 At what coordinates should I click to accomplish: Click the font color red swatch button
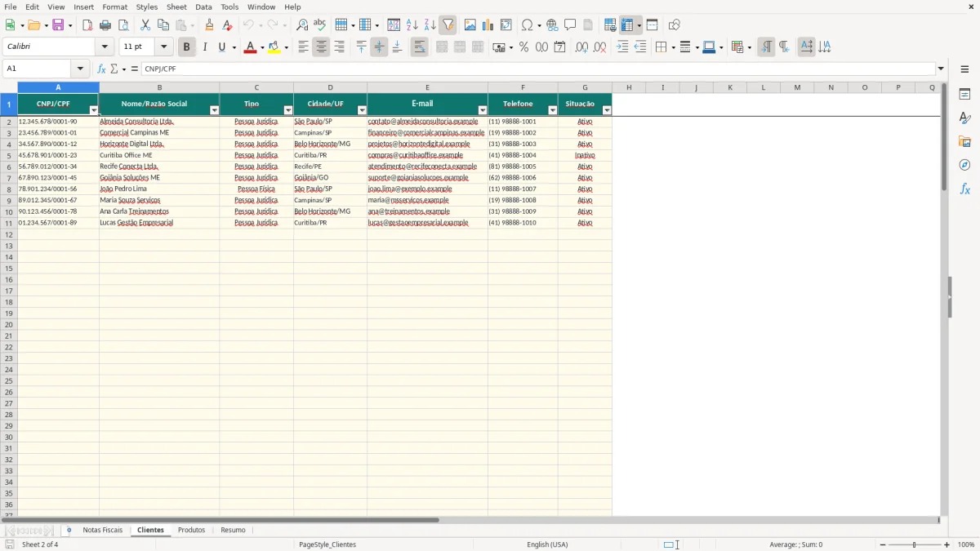tap(250, 47)
